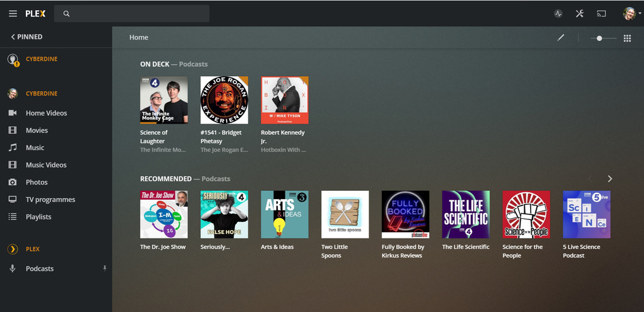Open the Science for the People thumbnail
Viewport: 644px width, 312px height.
[x=526, y=214]
